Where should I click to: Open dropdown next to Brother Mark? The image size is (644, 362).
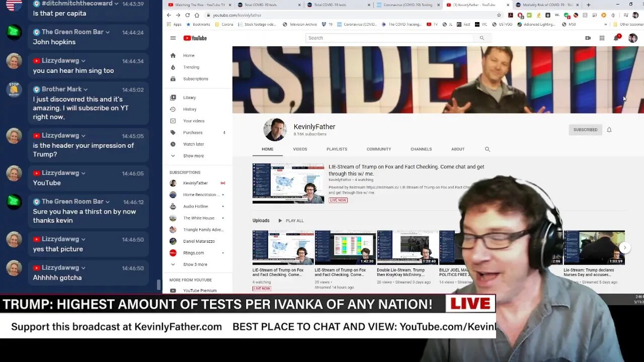coord(87,89)
